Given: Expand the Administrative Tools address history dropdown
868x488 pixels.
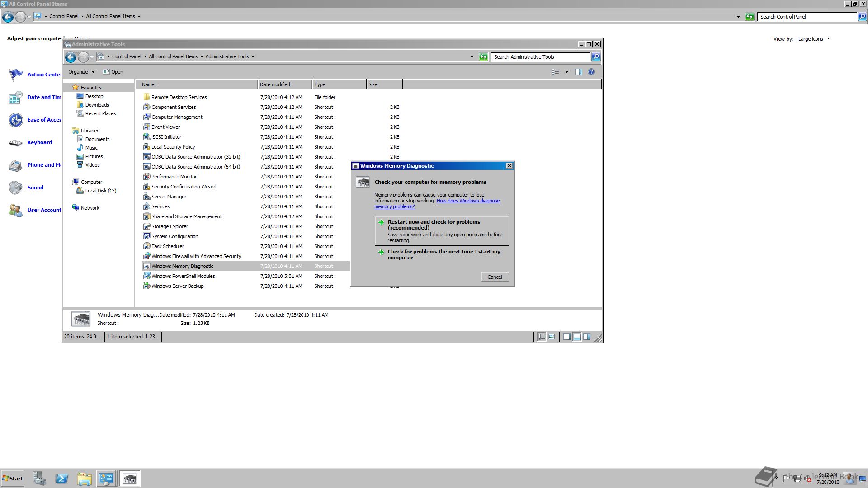Looking at the screenshot, I should [472, 57].
